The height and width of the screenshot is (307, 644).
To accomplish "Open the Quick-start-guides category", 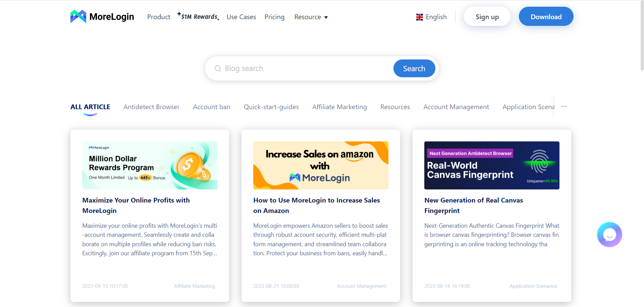I will click(x=271, y=107).
